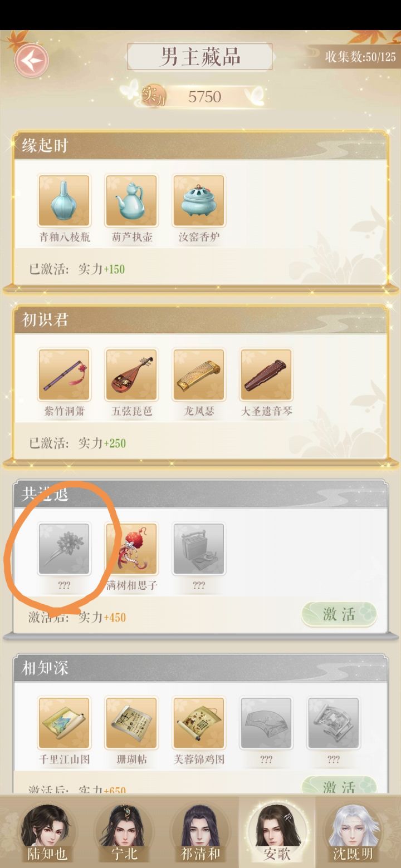The height and width of the screenshot is (868, 401).
Task: Tap the locked hairpin item circled in orange
Action: pos(64,549)
